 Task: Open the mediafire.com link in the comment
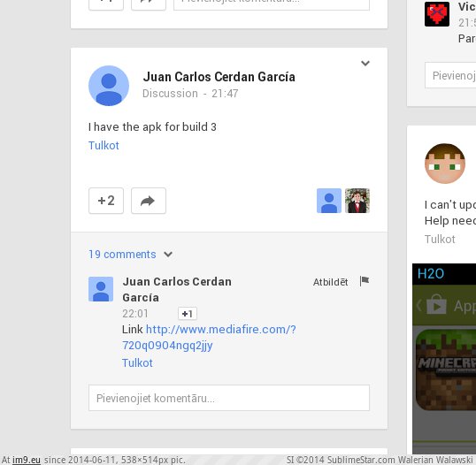[209, 338]
